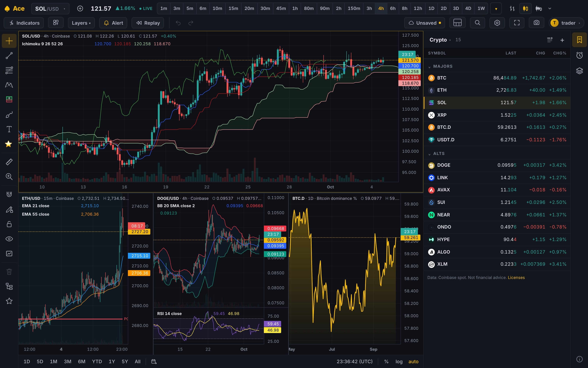Open the chart settings hexagon icon
The width and height of the screenshot is (588, 368).
(497, 23)
